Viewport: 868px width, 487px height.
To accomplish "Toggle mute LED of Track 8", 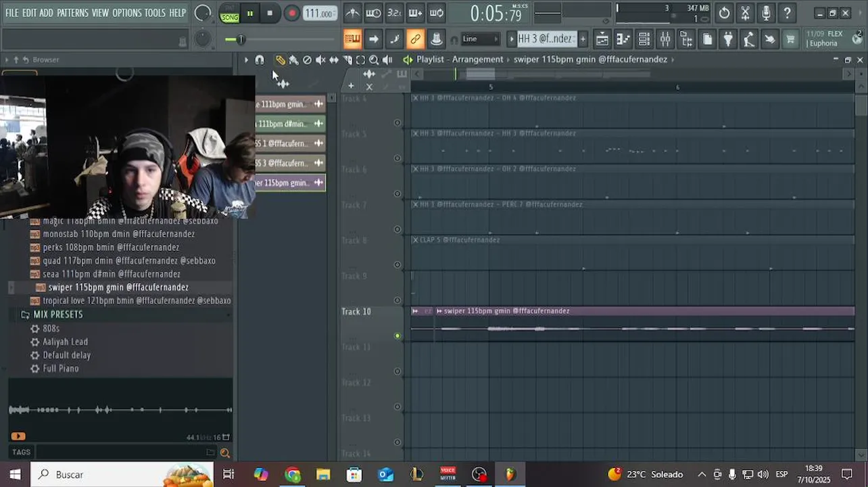I will point(397,265).
